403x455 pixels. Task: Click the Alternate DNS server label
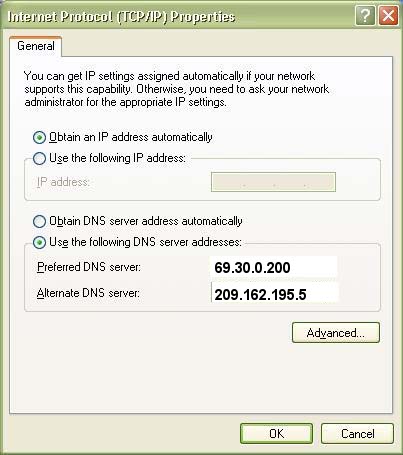pyautogui.click(x=88, y=293)
